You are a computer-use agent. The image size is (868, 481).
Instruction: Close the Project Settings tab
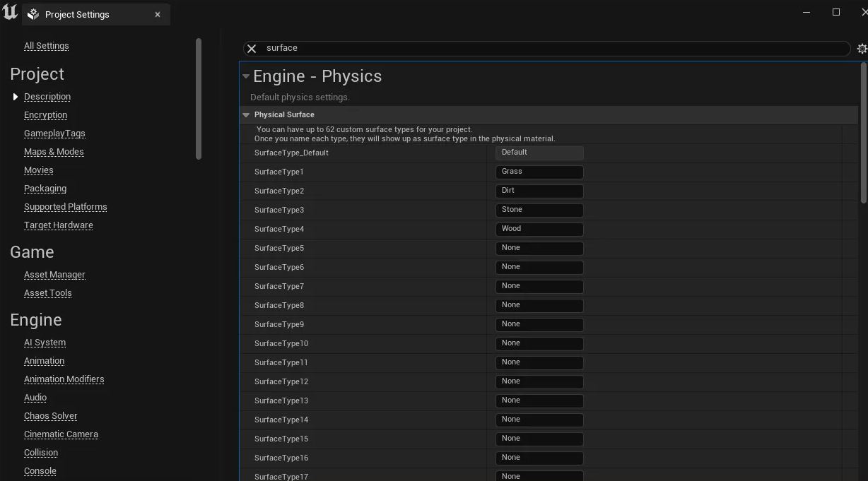click(158, 14)
